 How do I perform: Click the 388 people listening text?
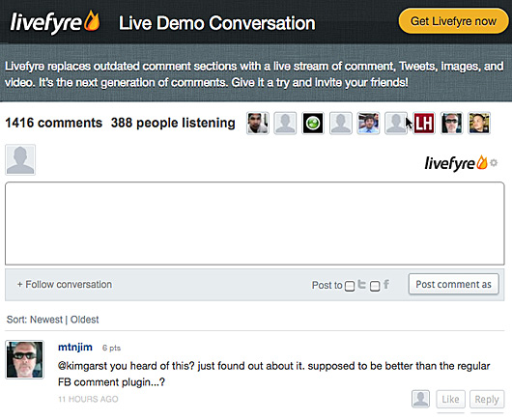pyautogui.click(x=173, y=123)
